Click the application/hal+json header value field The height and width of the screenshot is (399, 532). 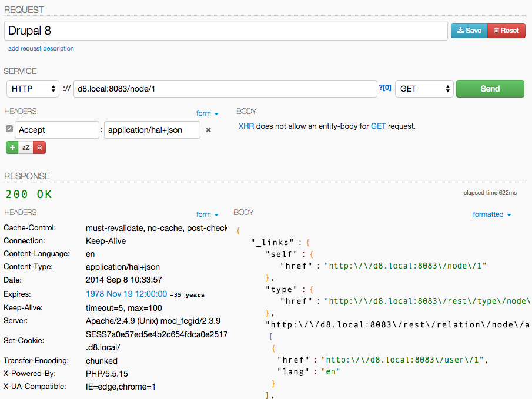[152, 130]
